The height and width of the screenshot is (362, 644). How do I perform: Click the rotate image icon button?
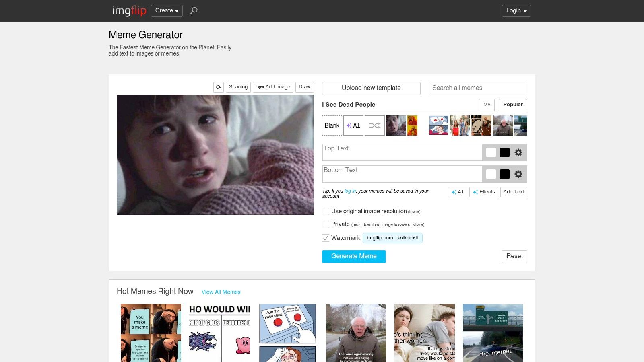pos(219,87)
